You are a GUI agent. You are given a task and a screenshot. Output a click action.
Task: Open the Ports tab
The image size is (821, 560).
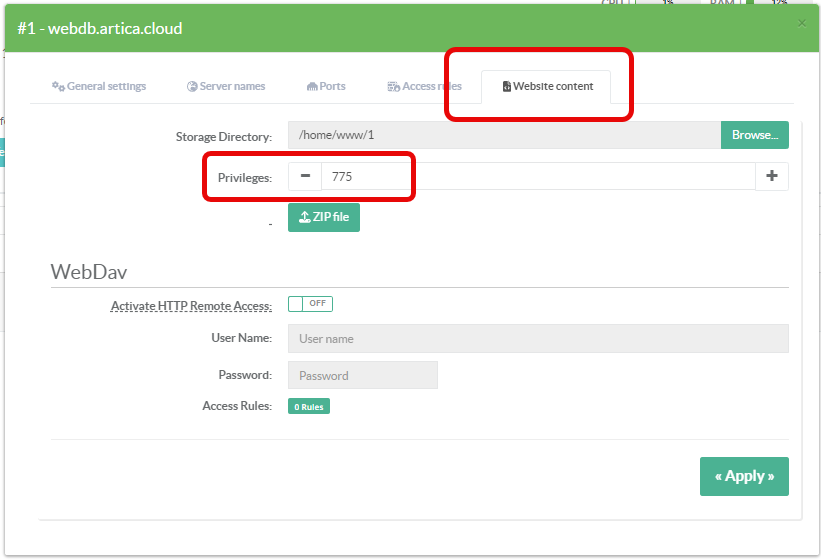coord(326,86)
